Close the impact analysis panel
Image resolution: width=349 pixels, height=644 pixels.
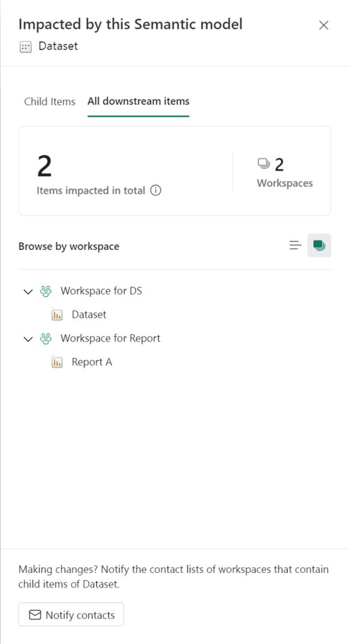pos(324,25)
